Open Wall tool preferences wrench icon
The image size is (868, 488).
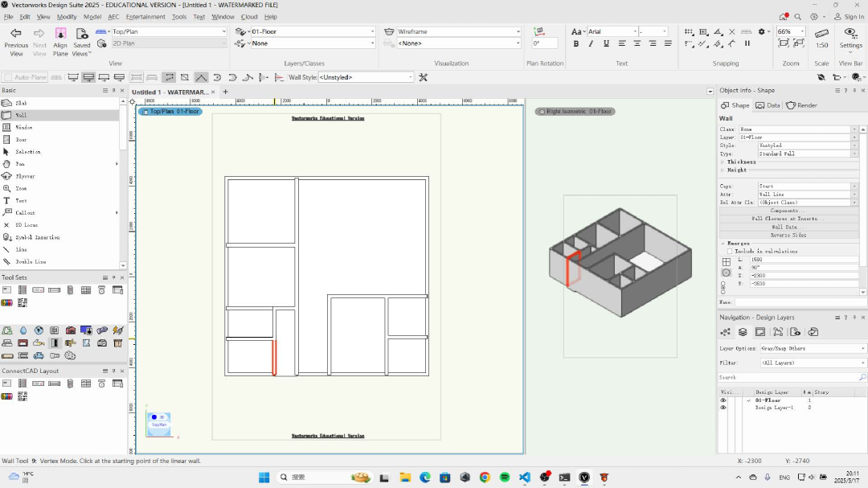click(x=424, y=77)
